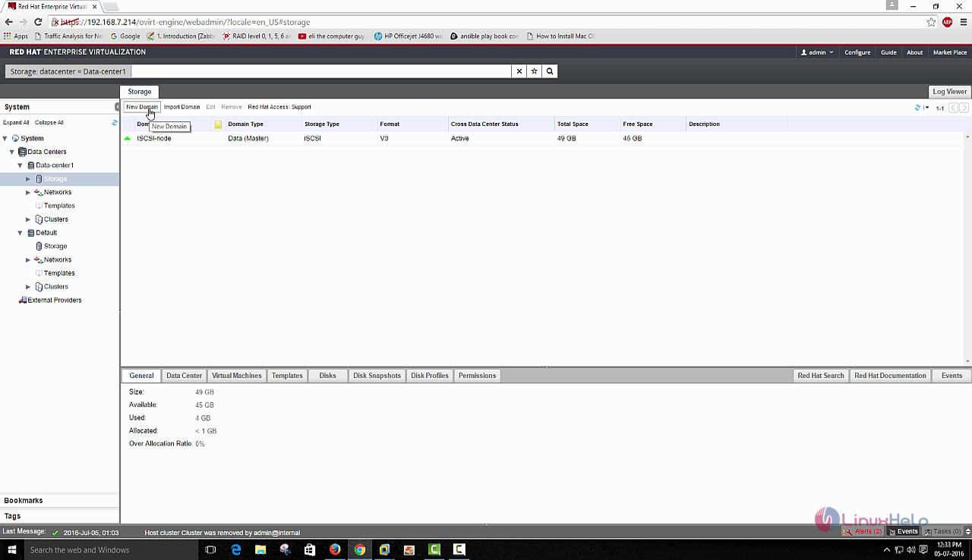972x560 pixels.
Task: Bookmark this page with the Chrome star icon
Action: (931, 22)
